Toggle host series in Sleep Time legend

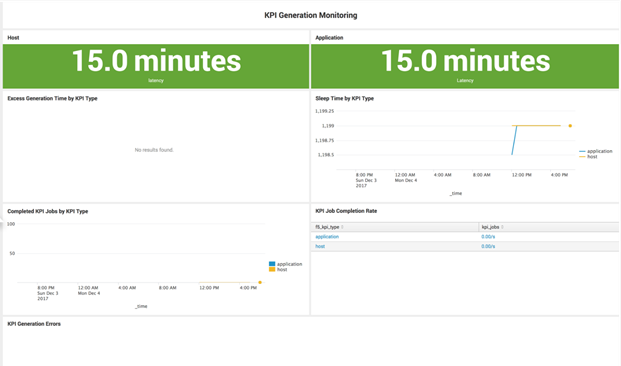click(588, 157)
